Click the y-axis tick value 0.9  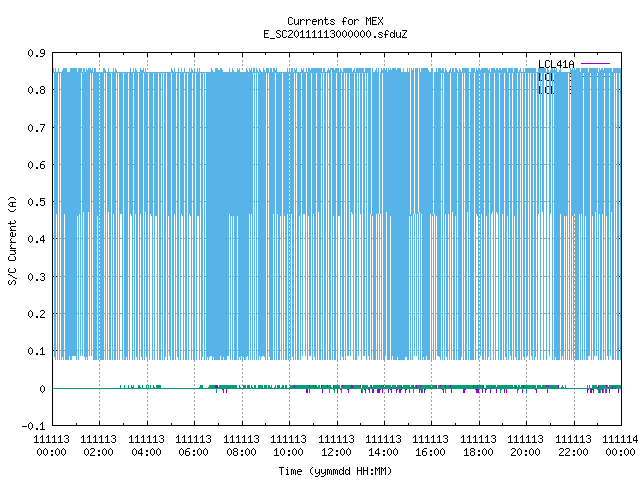(37, 53)
